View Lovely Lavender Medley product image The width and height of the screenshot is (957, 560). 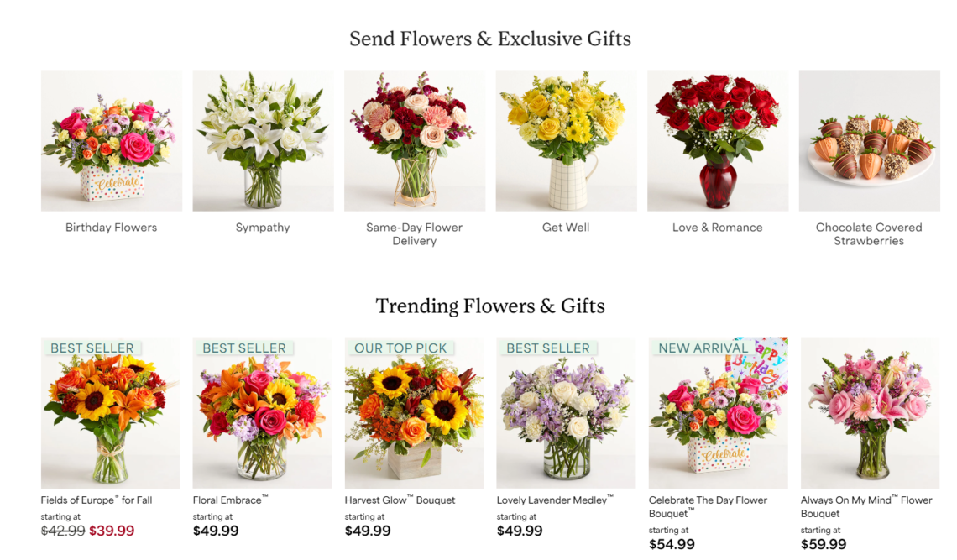tap(566, 413)
